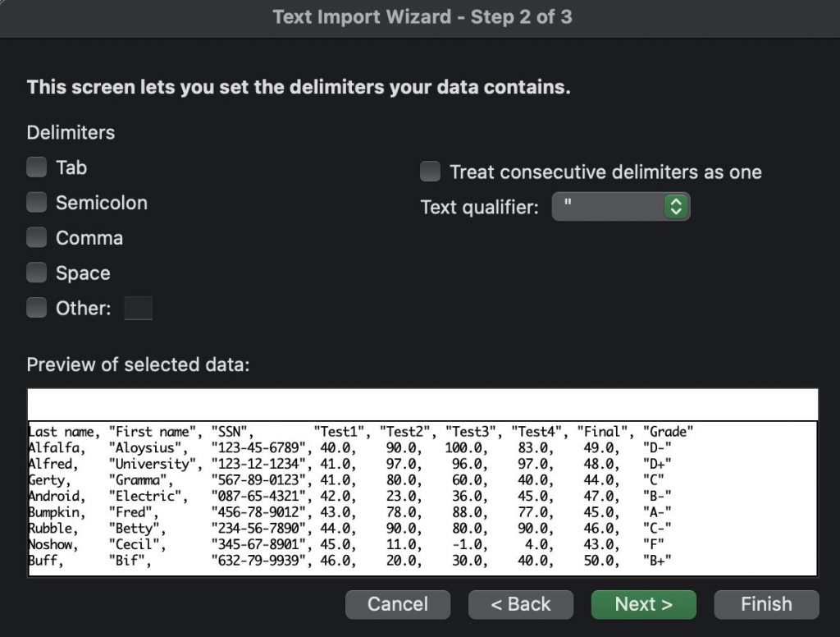
Task: Toggle 'Treat consecutive delimiters as one'
Action: pyautogui.click(x=430, y=172)
